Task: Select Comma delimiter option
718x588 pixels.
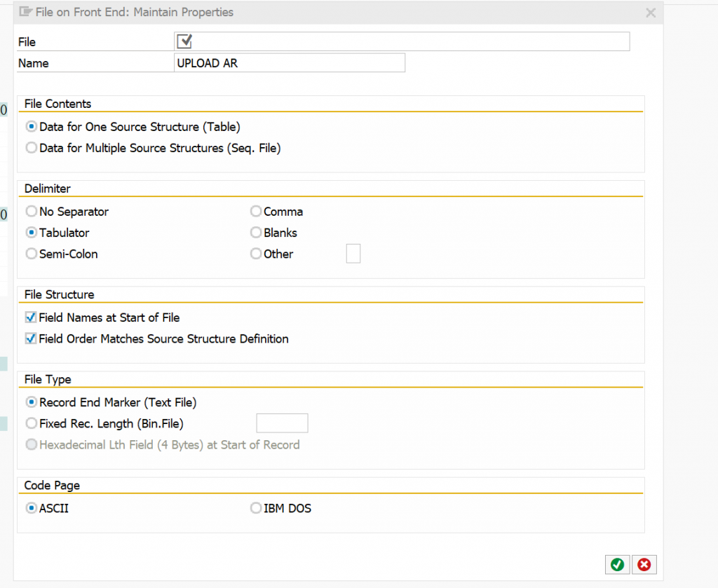Action: click(x=256, y=212)
